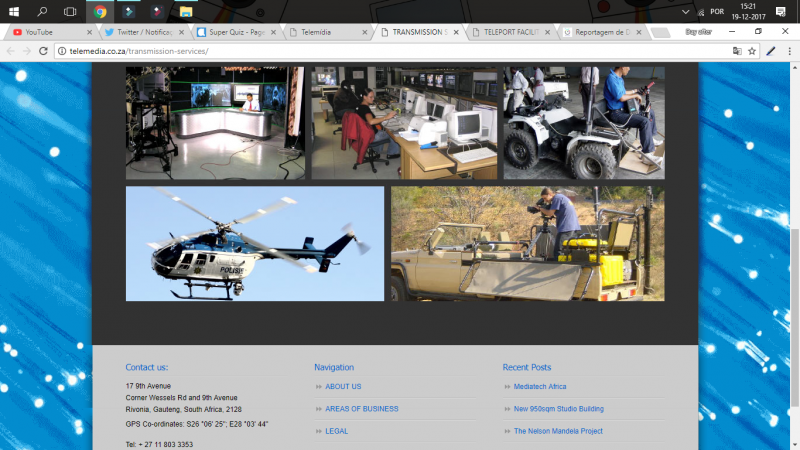
Task: Click the scrollbar up arrow
Action: 795,67
